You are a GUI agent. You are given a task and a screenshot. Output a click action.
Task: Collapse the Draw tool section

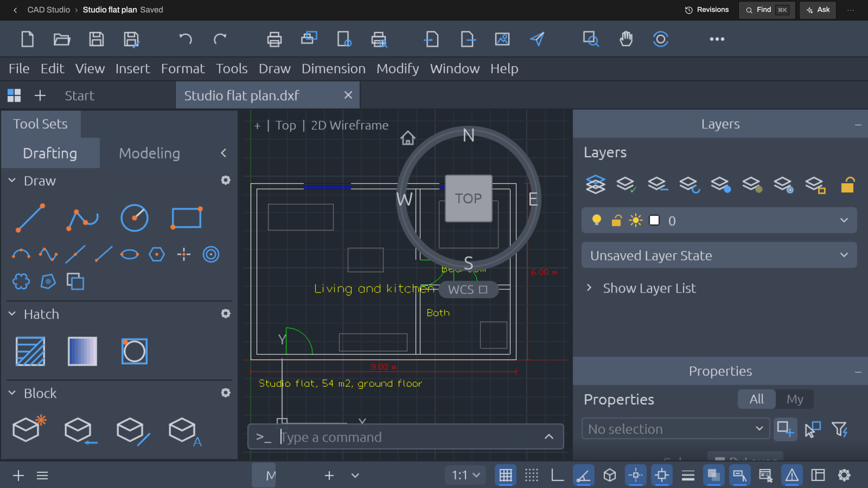(x=12, y=180)
